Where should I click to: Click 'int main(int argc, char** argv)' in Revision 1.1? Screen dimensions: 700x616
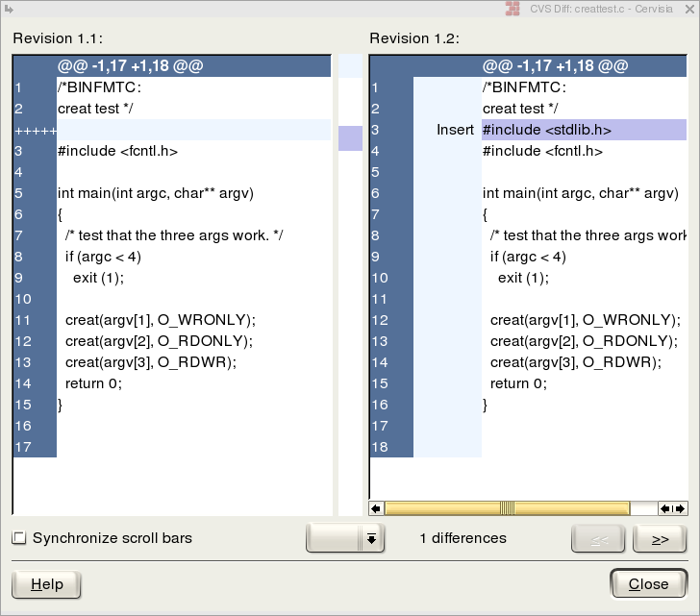click(156, 193)
